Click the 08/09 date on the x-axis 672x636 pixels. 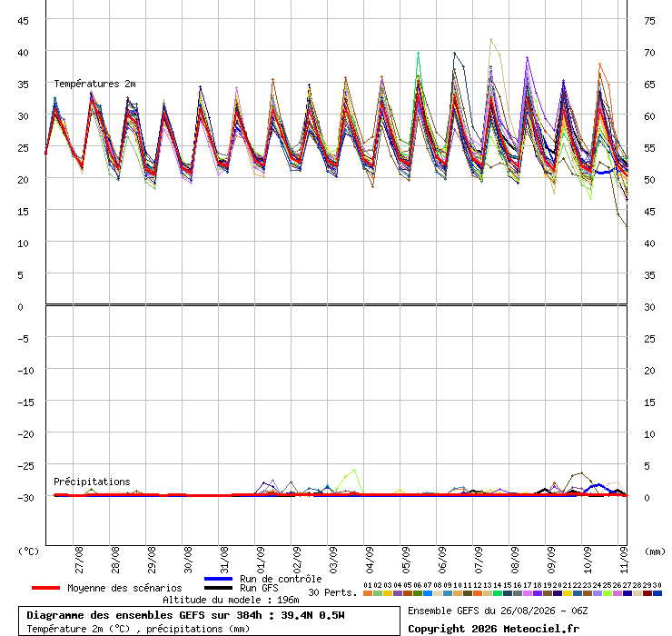[x=515, y=560]
